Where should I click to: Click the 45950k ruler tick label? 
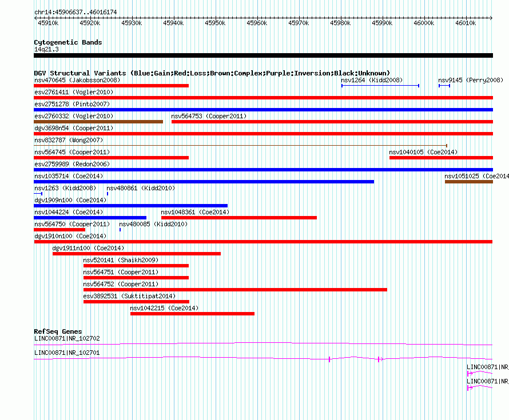[215, 23]
